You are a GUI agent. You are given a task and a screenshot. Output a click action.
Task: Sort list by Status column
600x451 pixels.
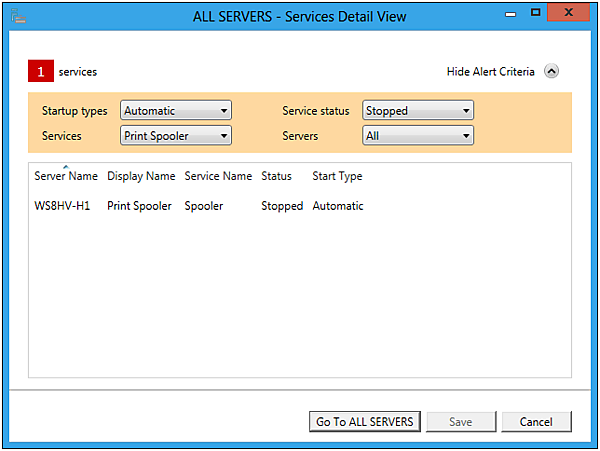276,176
